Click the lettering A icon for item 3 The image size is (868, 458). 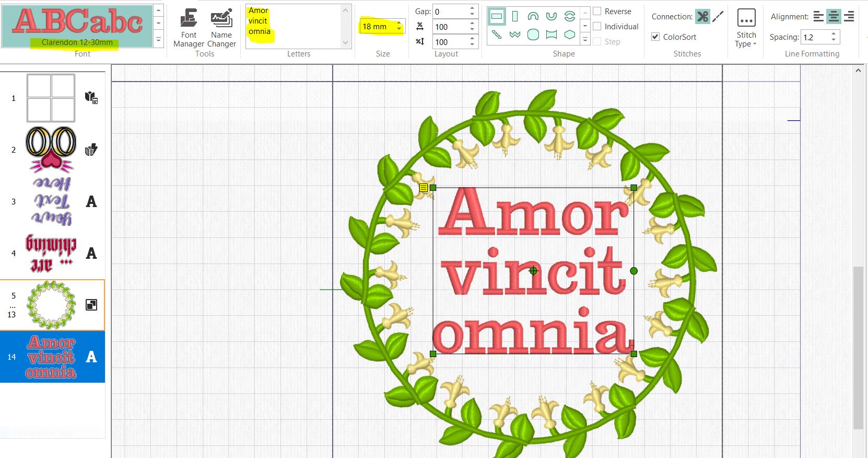91,201
